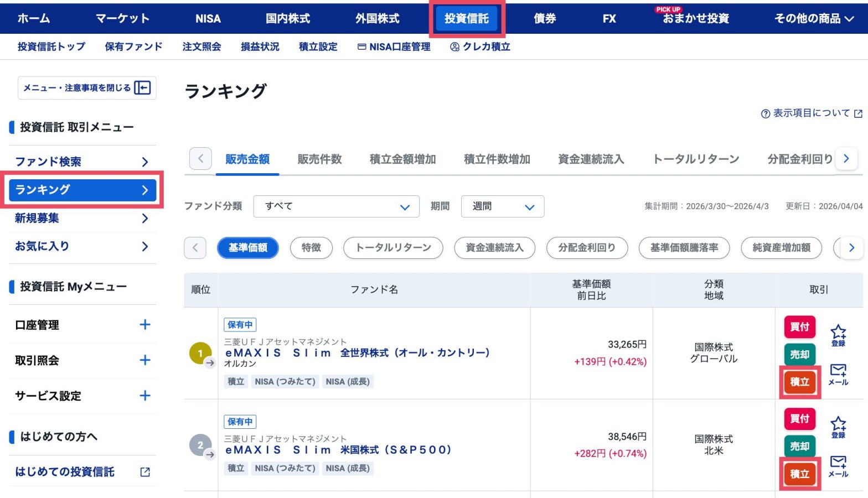Open 国内株式 in top navigation
The image size is (868, 498).
[x=287, y=18]
